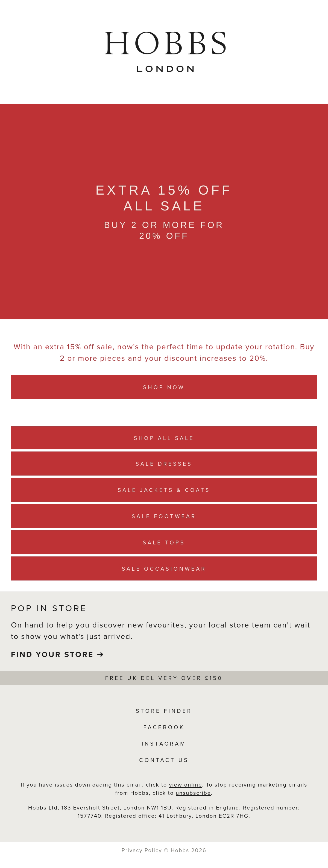Viewport: 328px width, 868px height.
Task: Click the view online link
Action: pos(185,785)
